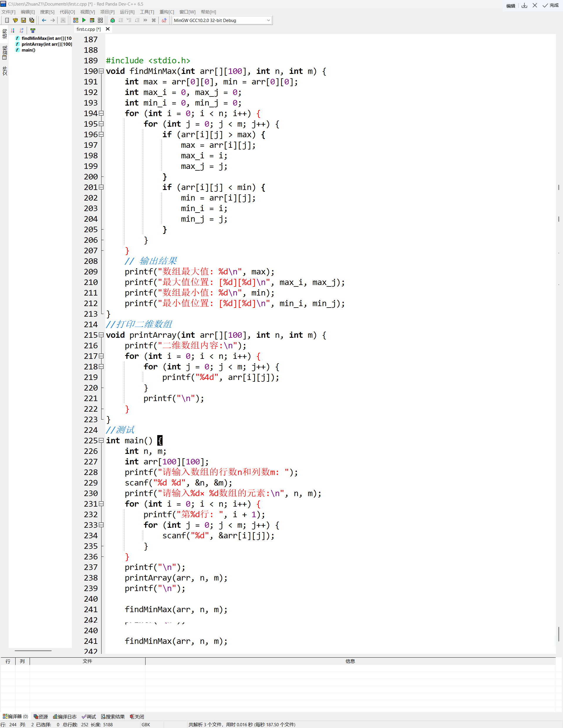Switch to the 搜索结果 bottom tab
The width and height of the screenshot is (563, 728).
[113, 716]
